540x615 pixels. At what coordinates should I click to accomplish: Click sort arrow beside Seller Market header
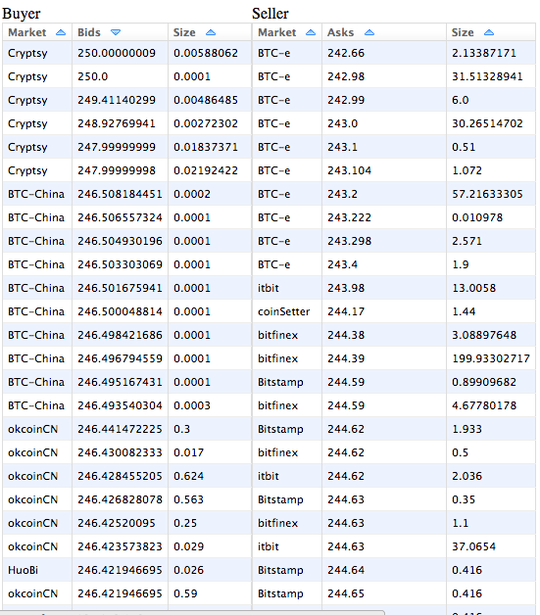tap(311, 33)
